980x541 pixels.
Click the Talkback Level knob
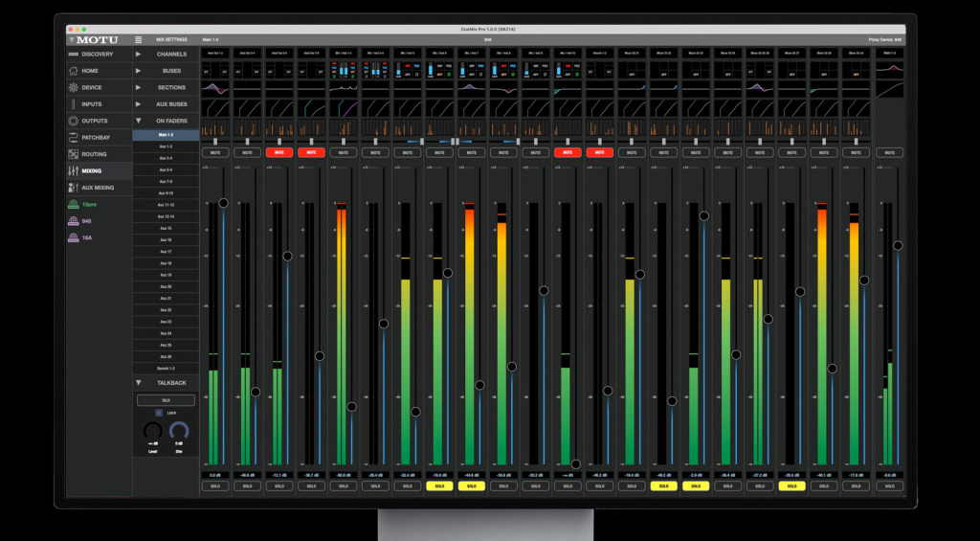pyautogui.click(x=153, y=431)
